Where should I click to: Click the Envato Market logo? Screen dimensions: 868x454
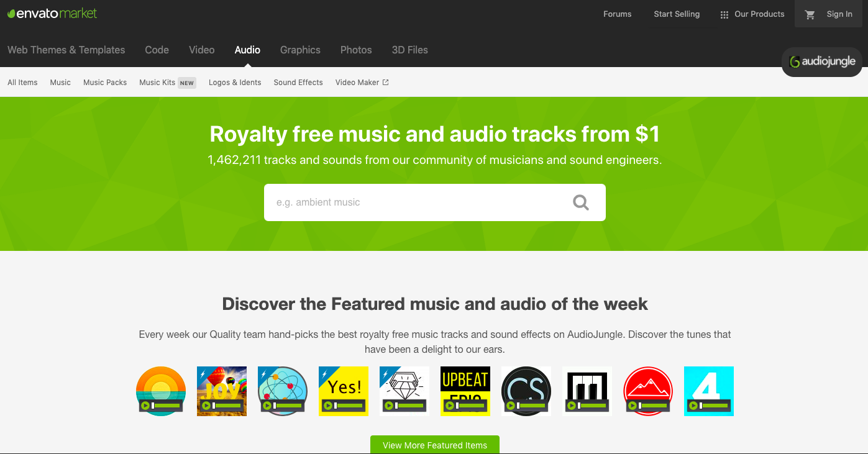pos(52,14)
